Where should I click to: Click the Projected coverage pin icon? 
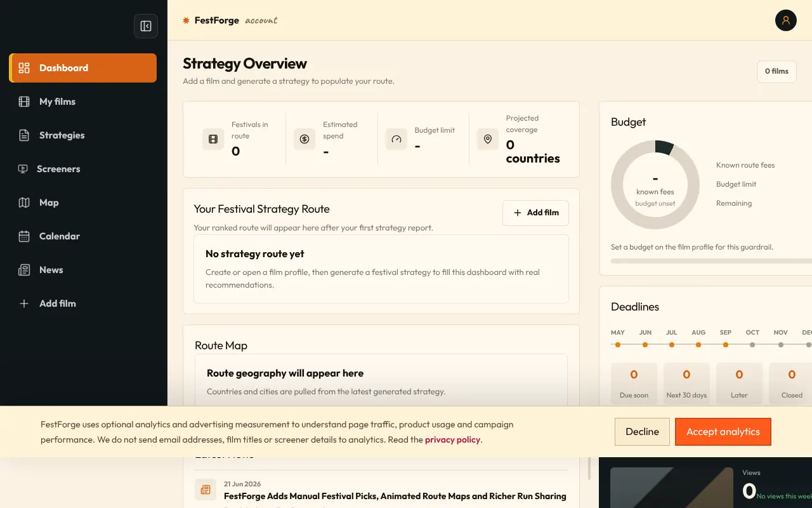point(487,139)
